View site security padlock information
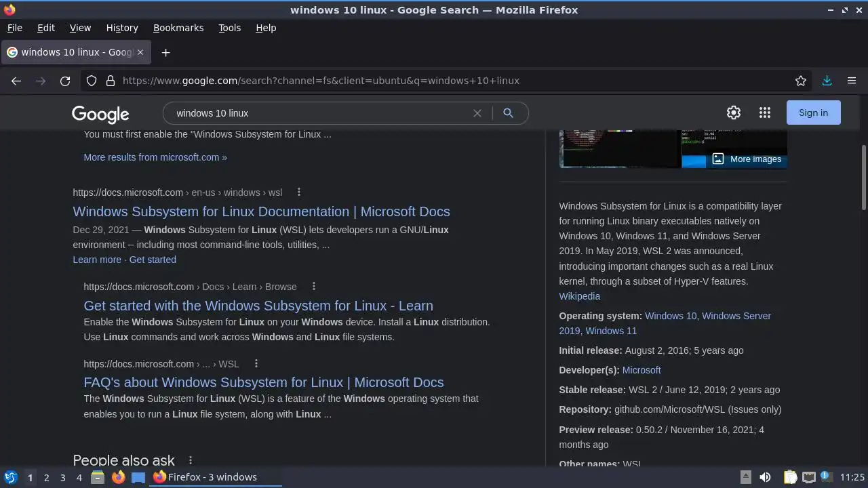Viewport: 868px width, 488px height. click(x=111, y=81)
